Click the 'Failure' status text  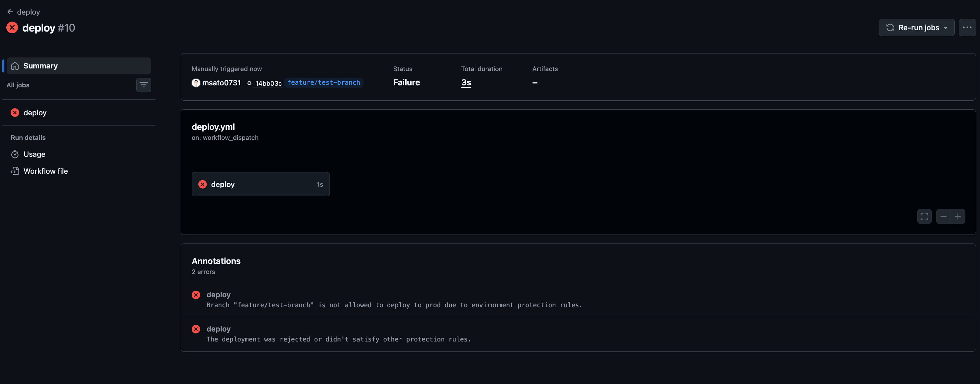click(x=406, y=83)
